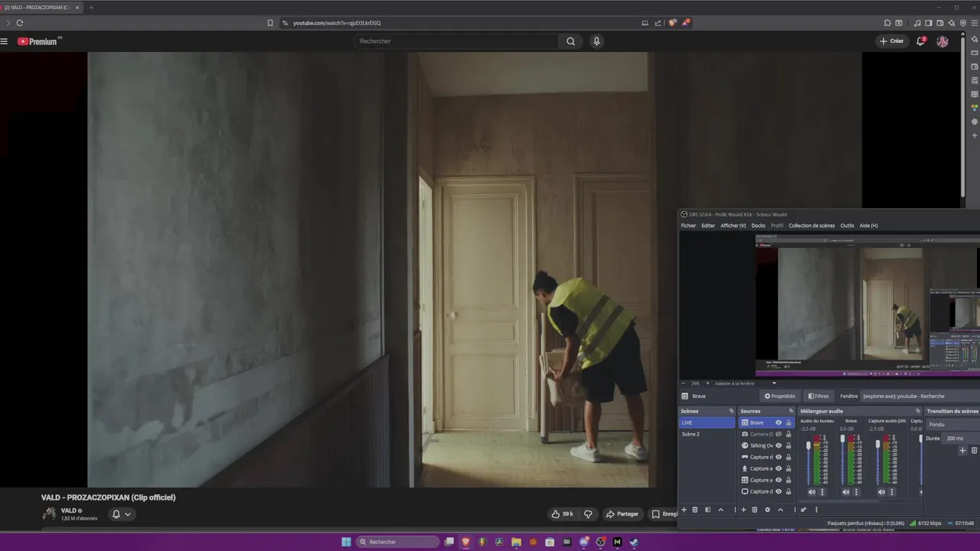Pop out the Scènes dock
This screenshot has width=980, height=551.
731,411
